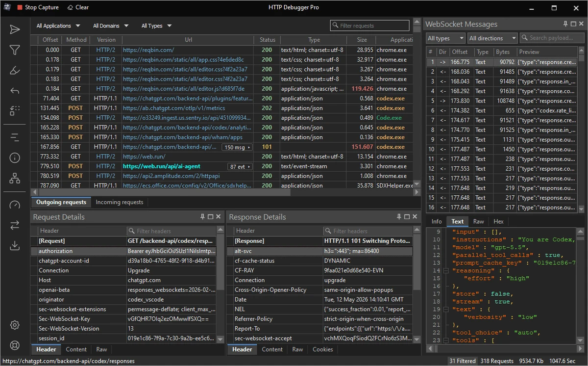Screen dimensions: 588x366
Task: Click the Filter requests search field
Action: tap(370, 26)
